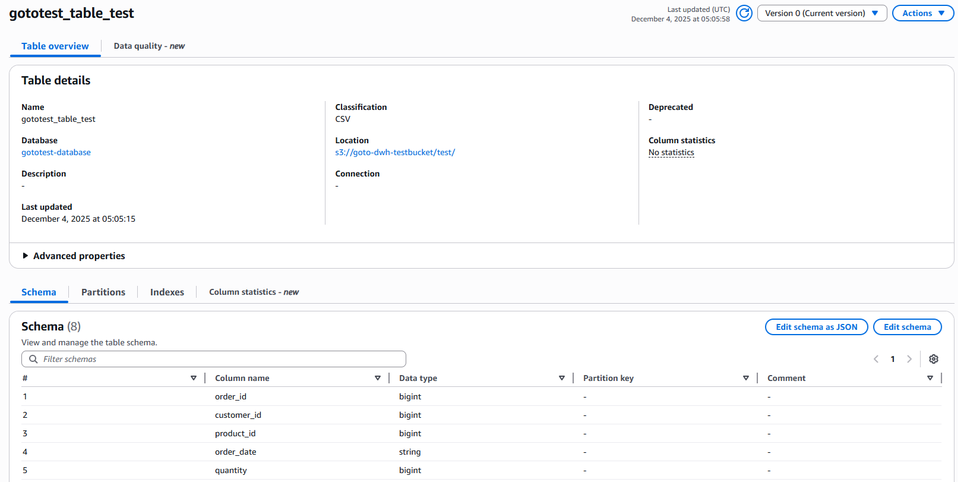Sort by Data type triangle icon
Image resolution: width=980 pixels, height=482 pixels.
(x=561, y=378)
